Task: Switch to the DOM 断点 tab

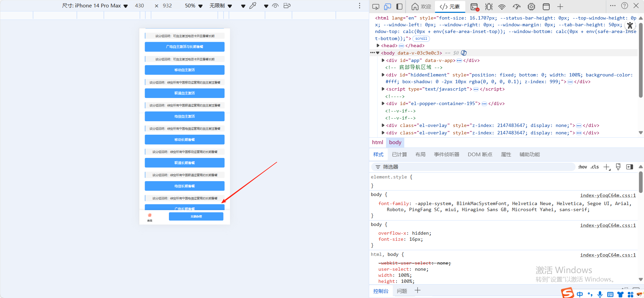Action: click(480, 155)
